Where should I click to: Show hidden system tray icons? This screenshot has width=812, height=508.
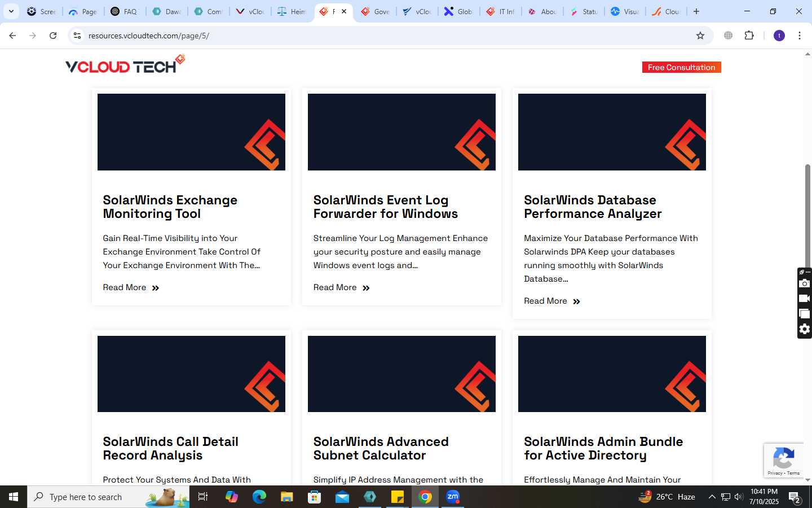coord(712,497)
